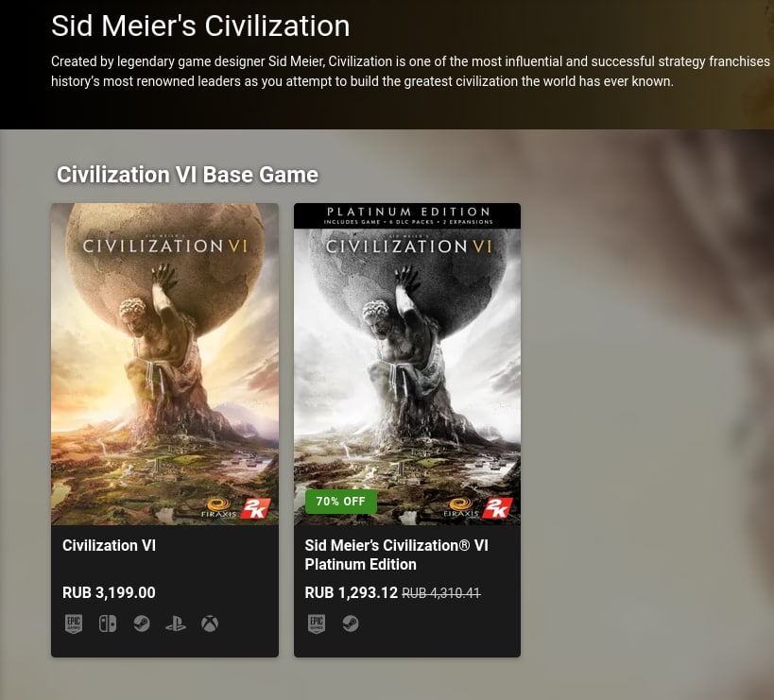This screenshot has height=700, width=774.
Task: Open the Civilization VI cover art
Action: (164, 364)
